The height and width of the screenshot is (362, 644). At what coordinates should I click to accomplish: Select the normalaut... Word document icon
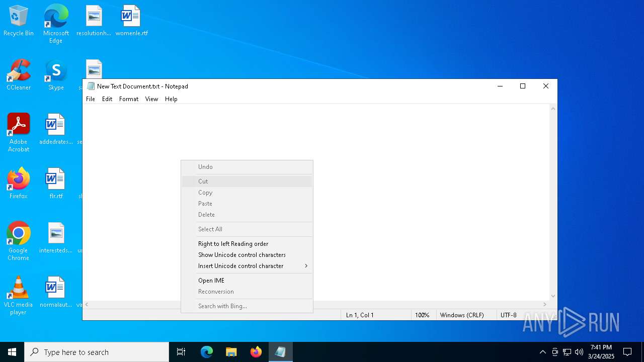pyautogui.click(x=56, y=293)
